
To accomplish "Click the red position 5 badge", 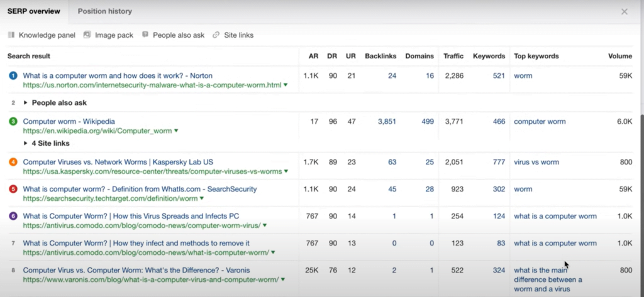I will click(x=13, y=189).
